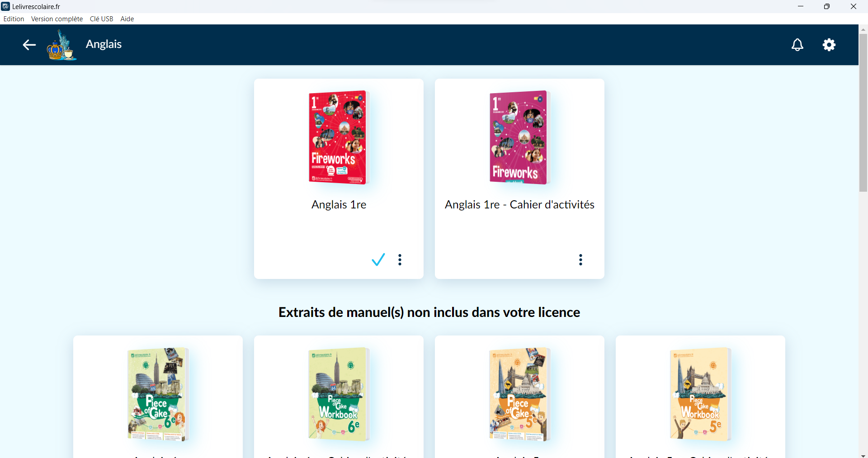868x458 pixels.
Task: Click the Anglais 1re - Cahier d'activités title
Action: point(519,205)
